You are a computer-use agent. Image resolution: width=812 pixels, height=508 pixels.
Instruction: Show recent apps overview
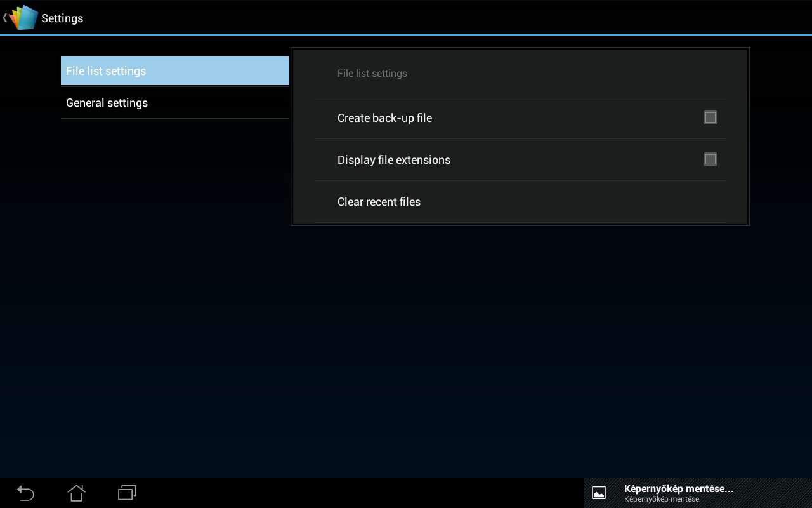tap(127, 493)
